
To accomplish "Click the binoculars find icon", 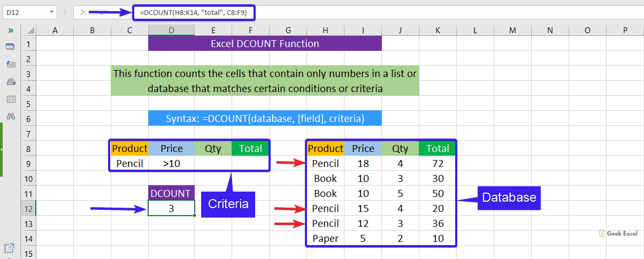I will 10,116.
